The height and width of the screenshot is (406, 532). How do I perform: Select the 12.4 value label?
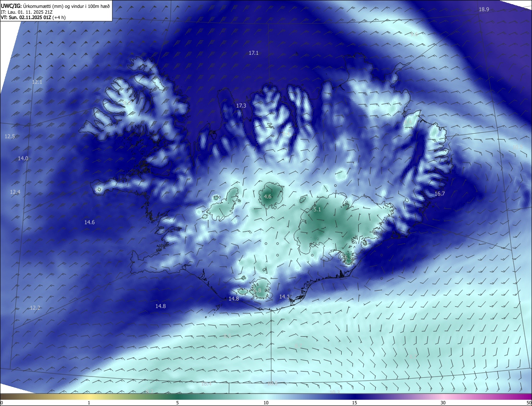tap(15, 192)
